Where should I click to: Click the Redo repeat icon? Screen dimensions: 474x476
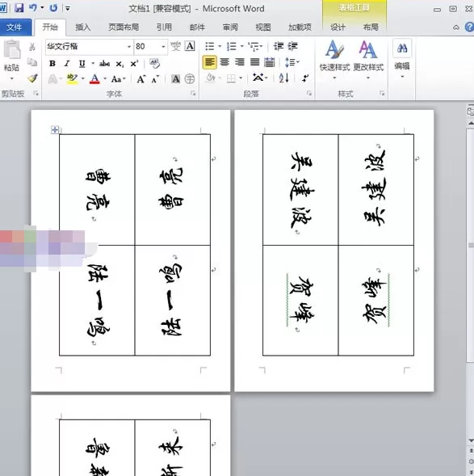tap(53, 8)
